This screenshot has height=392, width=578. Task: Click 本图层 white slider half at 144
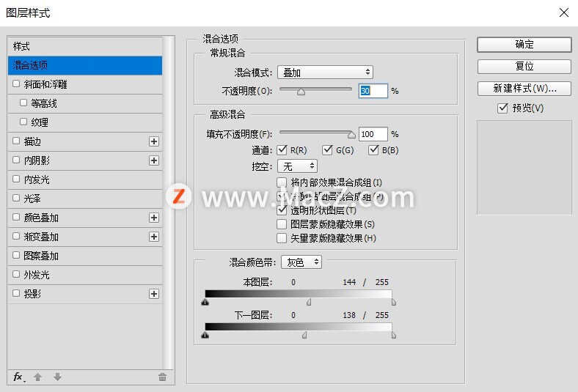click(x=309, y=302)
